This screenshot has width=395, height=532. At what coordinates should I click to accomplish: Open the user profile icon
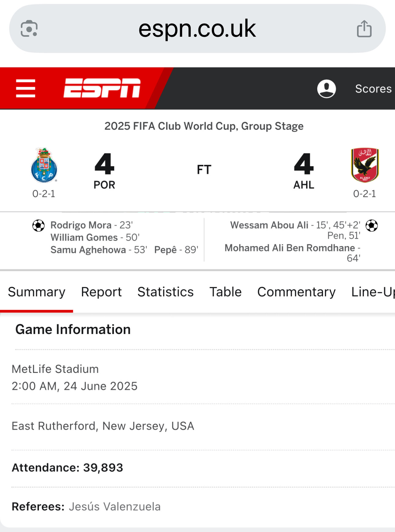[326, 89]
